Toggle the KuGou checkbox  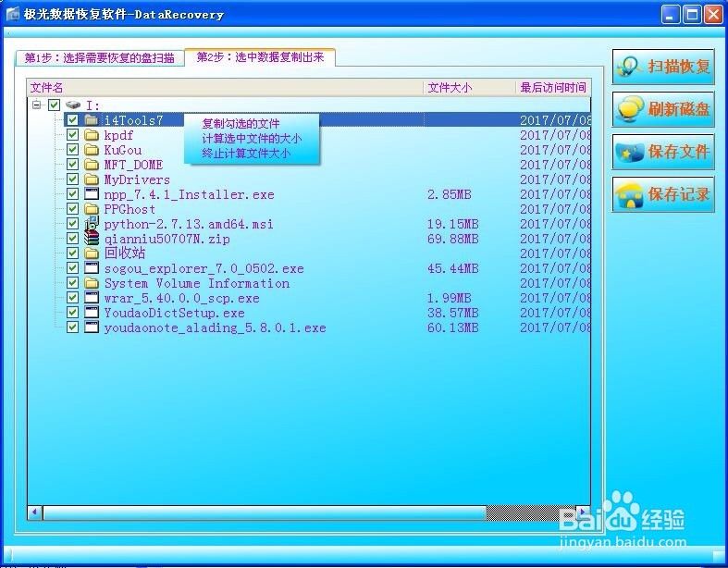(x=72, y=150)
